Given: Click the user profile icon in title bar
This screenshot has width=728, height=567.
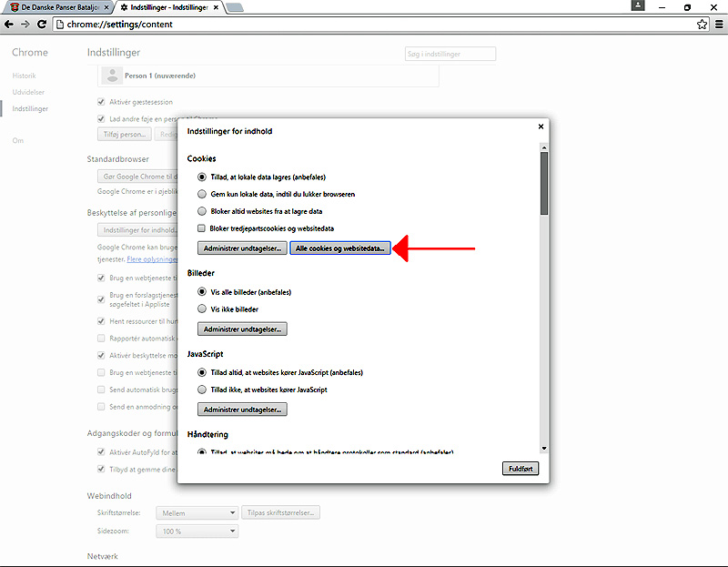Looking at the screenshot, I should [640, 6].
